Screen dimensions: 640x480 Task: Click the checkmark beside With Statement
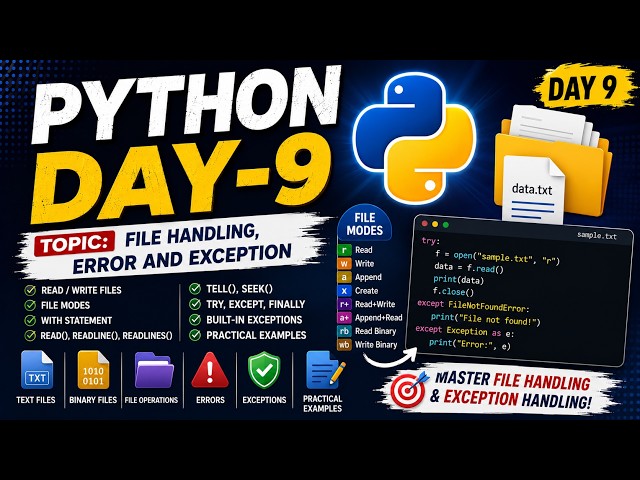[30, 320]
